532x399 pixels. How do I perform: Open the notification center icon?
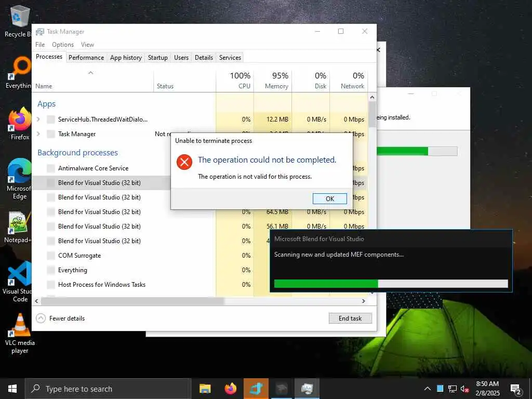515,389
